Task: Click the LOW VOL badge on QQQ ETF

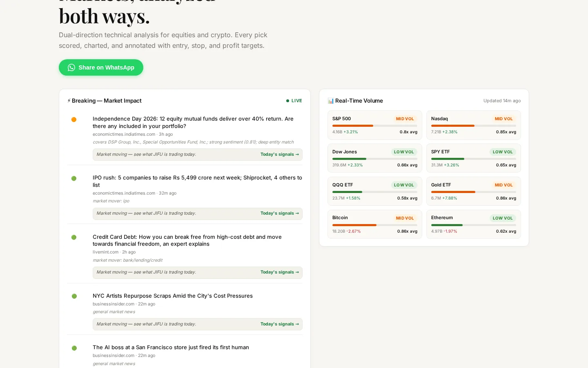Action: [404, 185]
